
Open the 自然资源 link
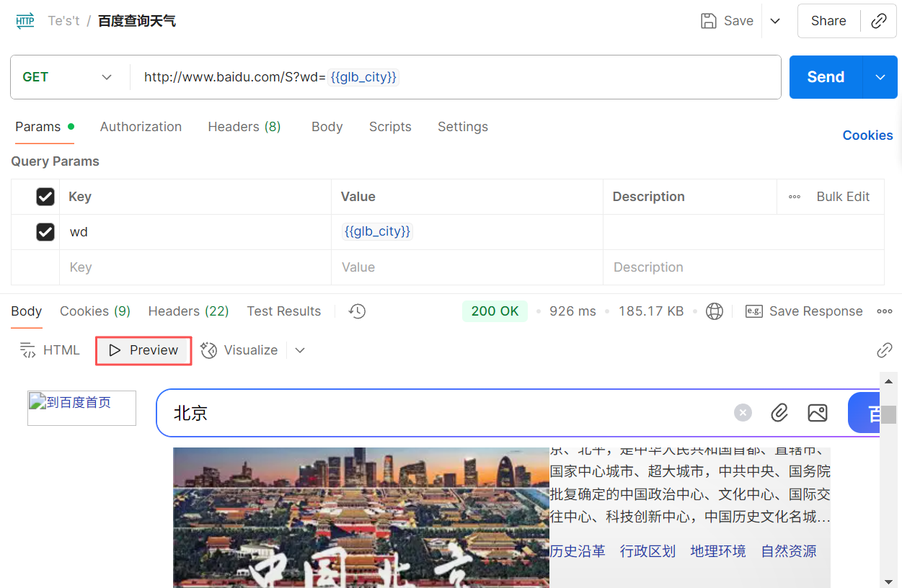pos(789,551)
